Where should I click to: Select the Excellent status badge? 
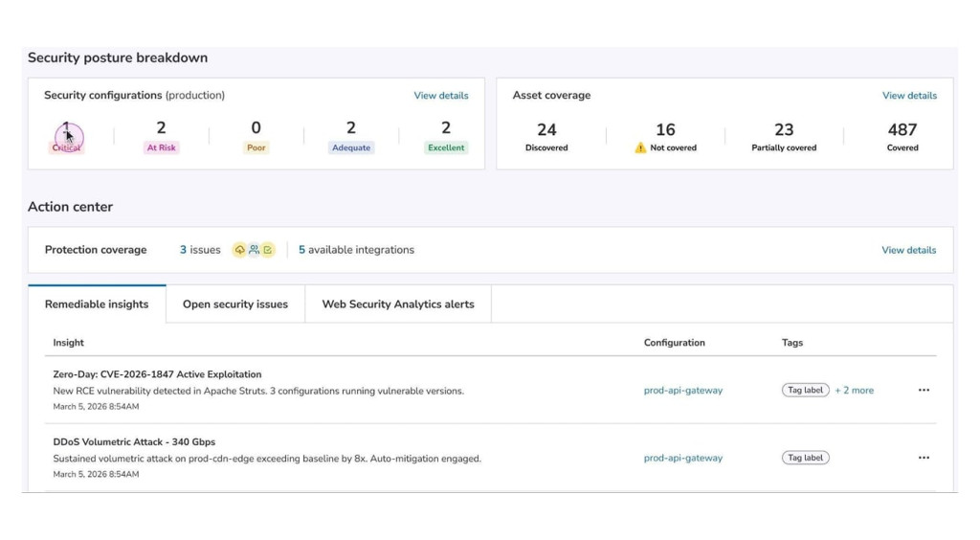pyautogui.click(x=446, y=148)
